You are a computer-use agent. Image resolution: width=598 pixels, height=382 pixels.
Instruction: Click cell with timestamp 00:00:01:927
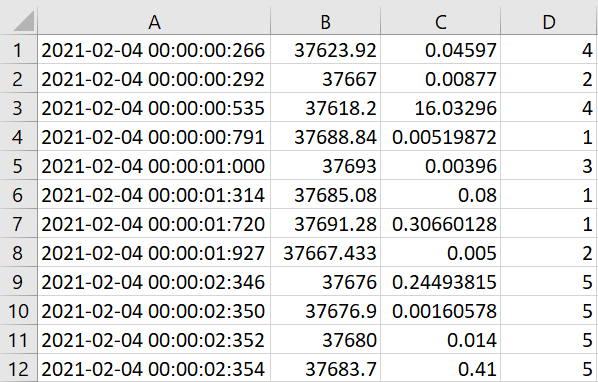coord(154,252)
